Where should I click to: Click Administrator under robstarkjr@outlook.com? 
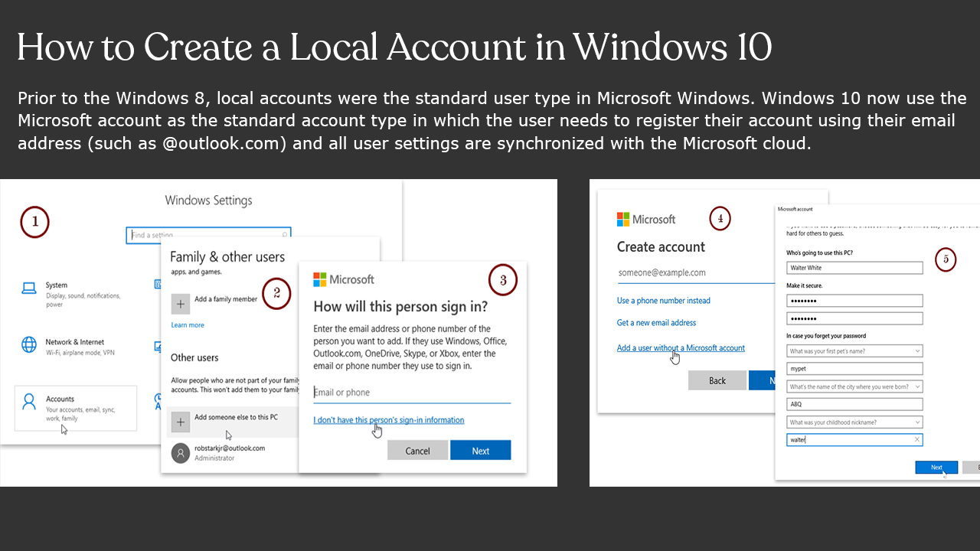214,458
